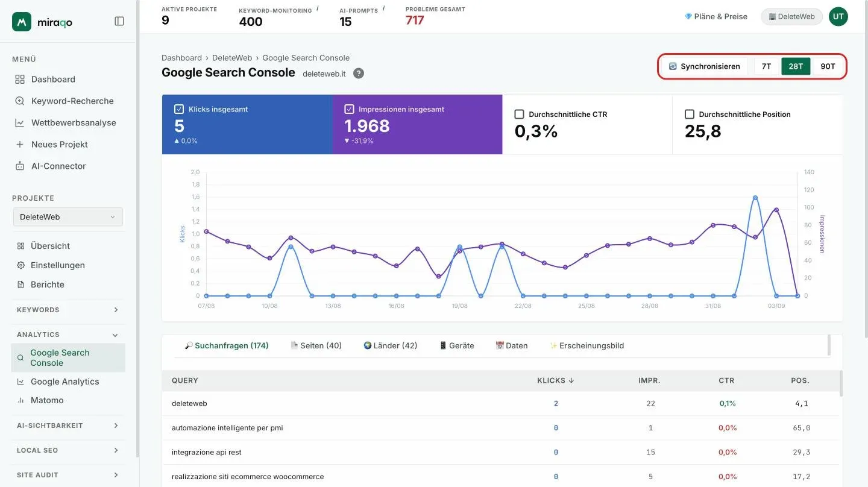Select the 7T time range
Image resolution: width=868 pixels, height=487 pixels.
(x=766, y=66)
